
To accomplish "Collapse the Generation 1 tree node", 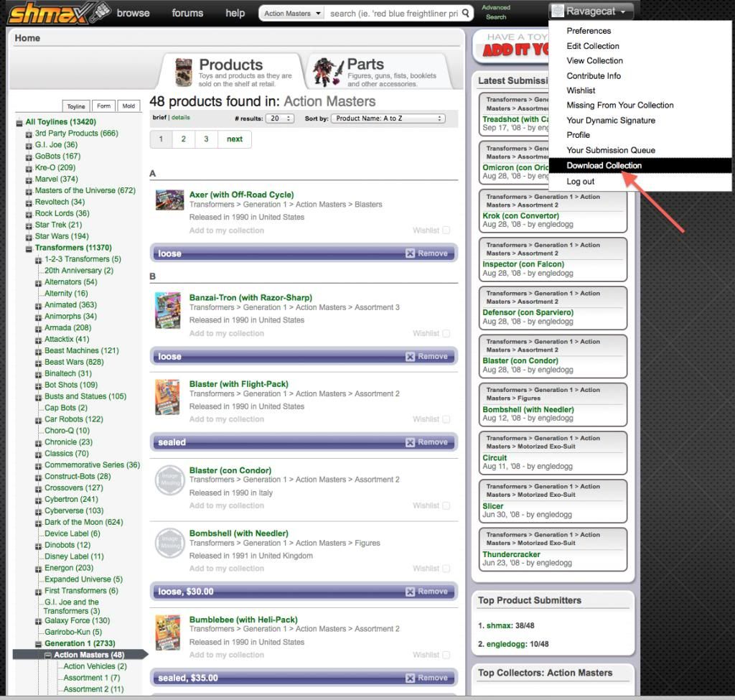I will click(x=39, y=645).
